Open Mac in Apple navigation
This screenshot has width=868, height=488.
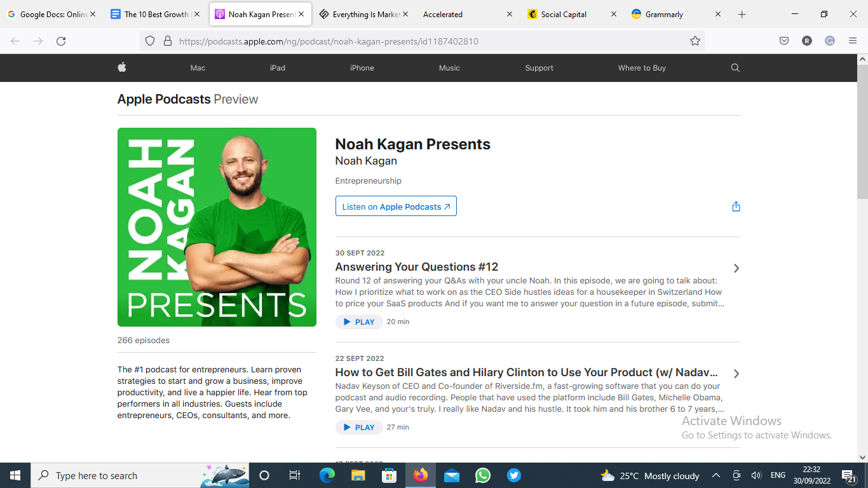click(x=198, y=68)
